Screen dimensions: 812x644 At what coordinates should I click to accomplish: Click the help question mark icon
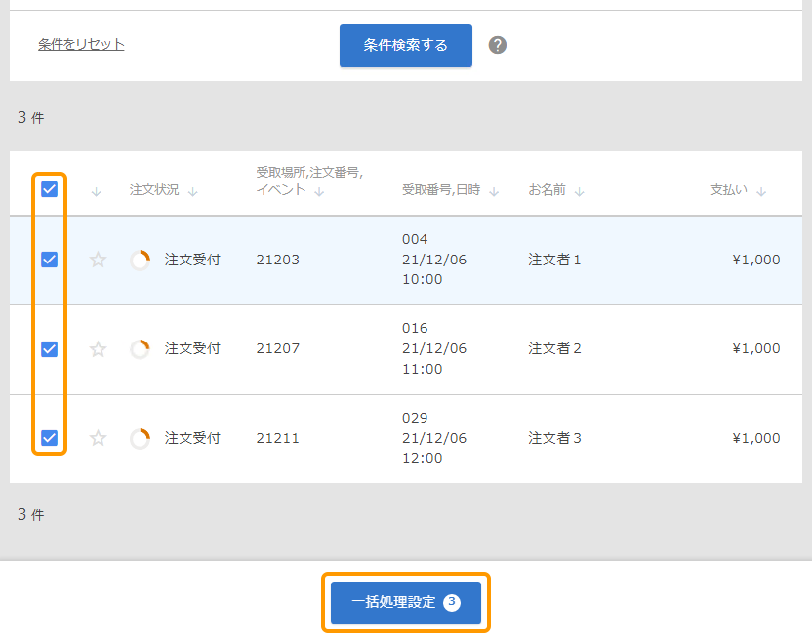[498, 45]
